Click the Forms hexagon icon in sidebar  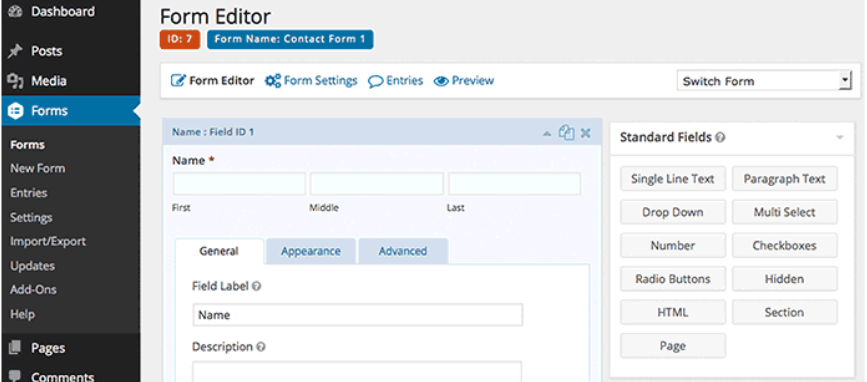click(16, 111)
